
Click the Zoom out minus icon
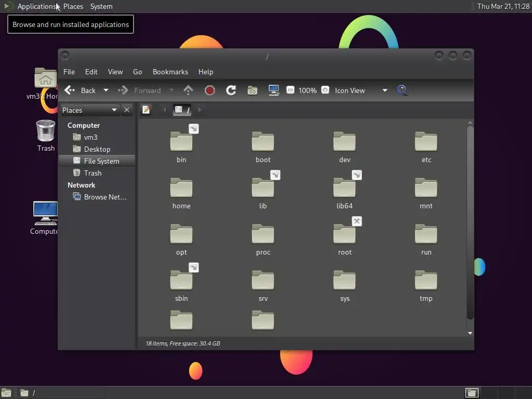(x=290, y=90)
